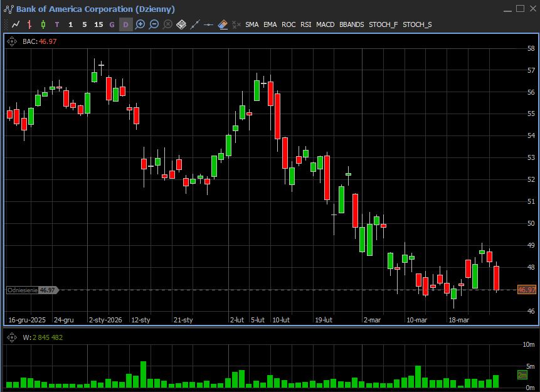
Task: Select the 5-minute interval
Action: tap(85, 24)
